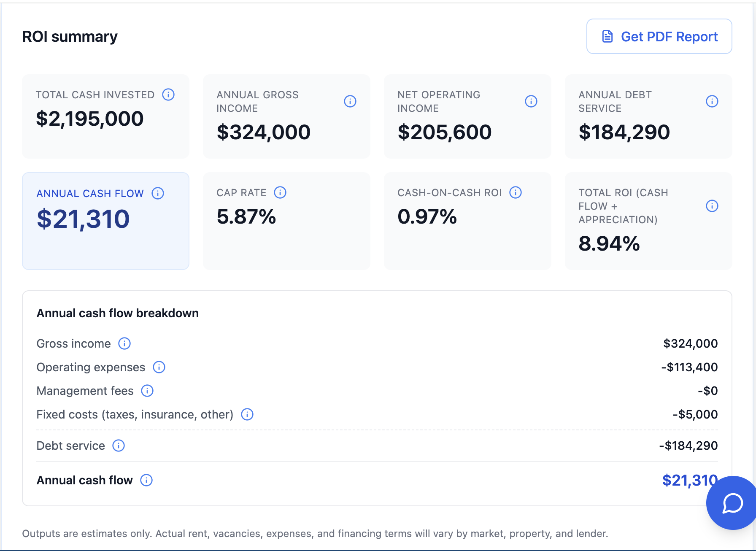Viewport: 756px width, 551px height.
Task: Click the Annual Gross Income info icon
Action: (350, 101)
